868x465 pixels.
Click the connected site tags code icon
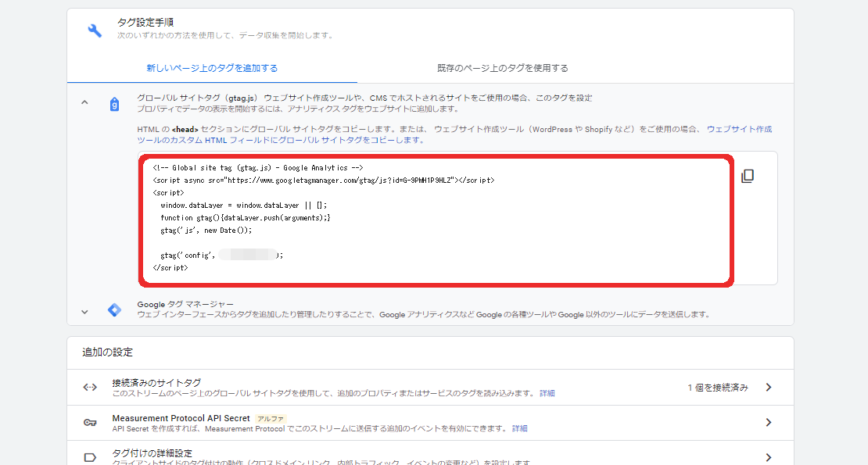[x=90, y=387]
